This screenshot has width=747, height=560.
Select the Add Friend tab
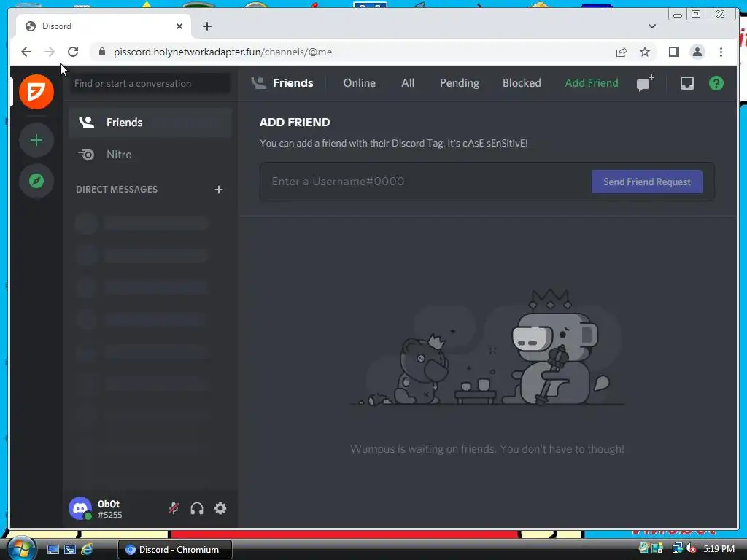click(x=591, y=83)
